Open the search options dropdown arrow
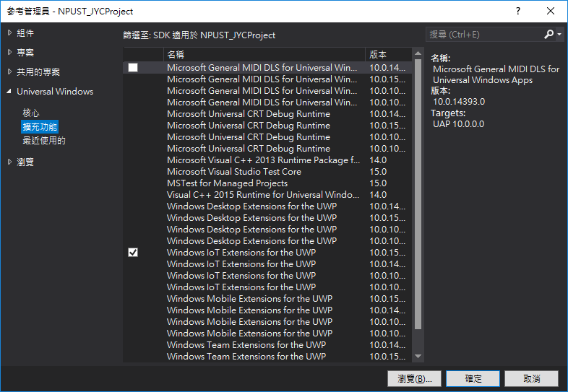The height and width of the screenshot is (392, 568). [x=559, y=35]
